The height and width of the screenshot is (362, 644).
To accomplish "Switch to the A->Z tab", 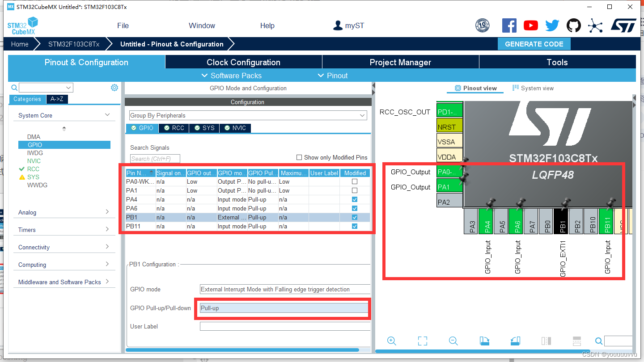I will [x=57, y=99].
